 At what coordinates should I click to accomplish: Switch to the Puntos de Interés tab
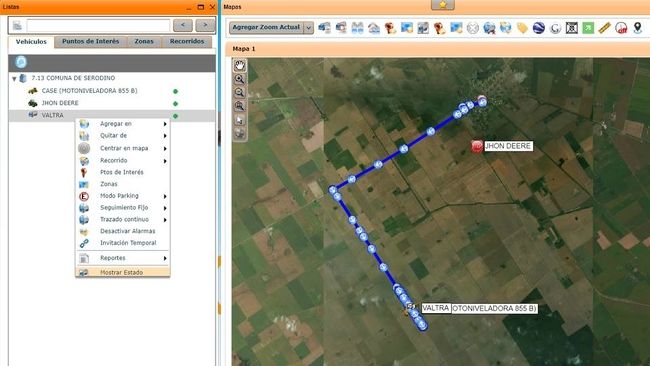(x=90, y=41)
